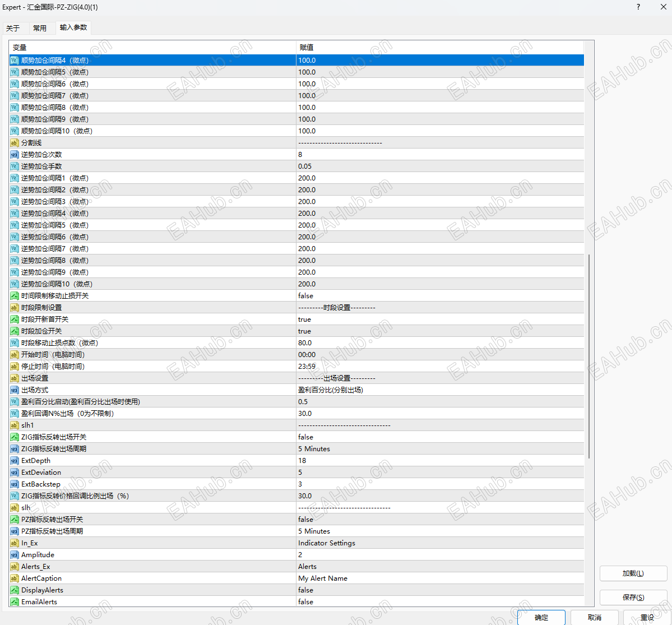The height and width of the screenshot is (625, 672).
Task: Click the icon beside DisplayAlerts row
Action: [x=14, y=590]
